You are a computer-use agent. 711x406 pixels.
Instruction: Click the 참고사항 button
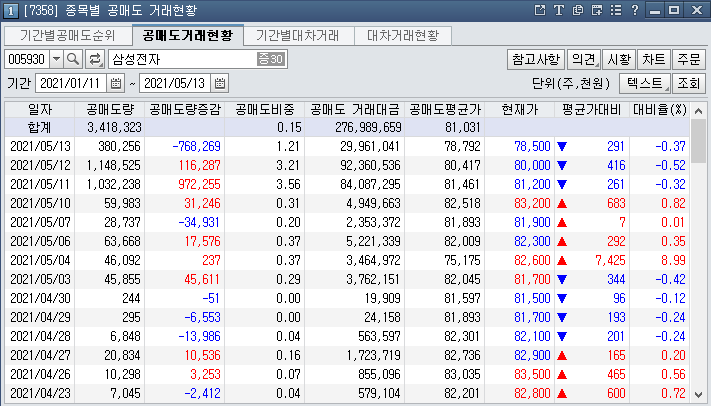point(536,59)
